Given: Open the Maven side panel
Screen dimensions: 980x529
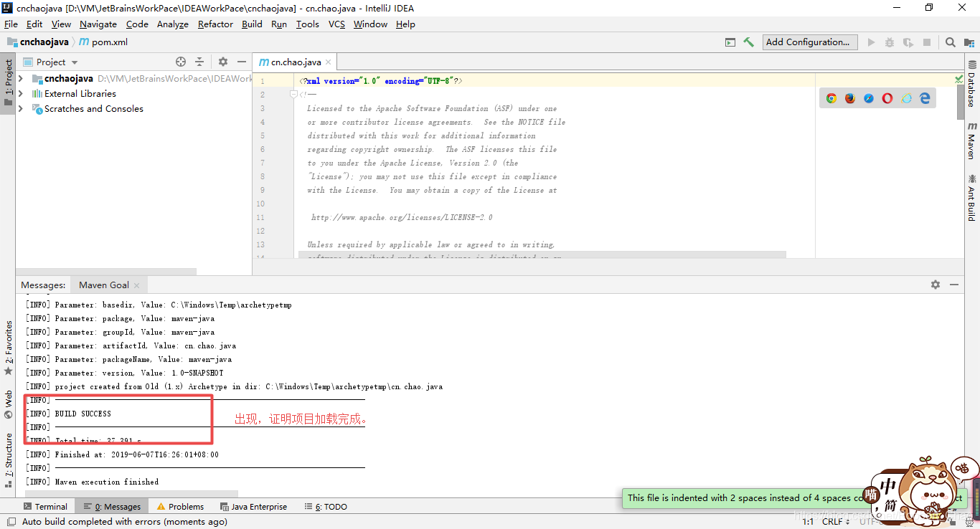Looking at the screenshot, I should 971,140.
